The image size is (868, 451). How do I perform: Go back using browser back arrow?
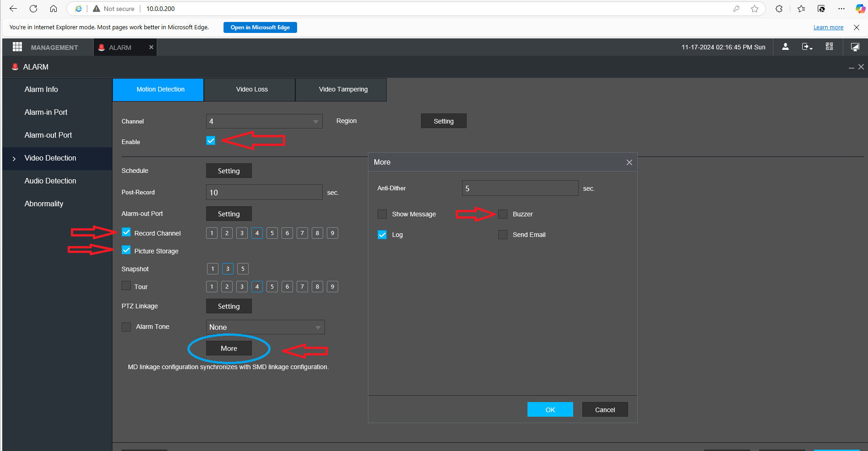[x=13, y=9]
